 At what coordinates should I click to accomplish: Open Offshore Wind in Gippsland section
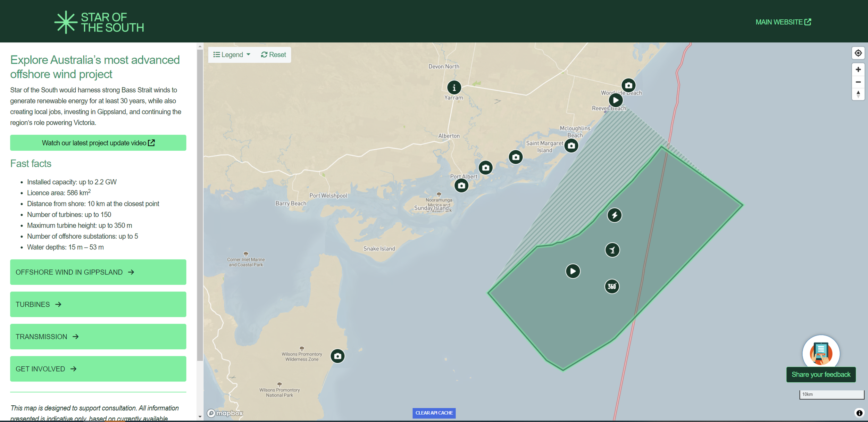(x=98, y=272)
